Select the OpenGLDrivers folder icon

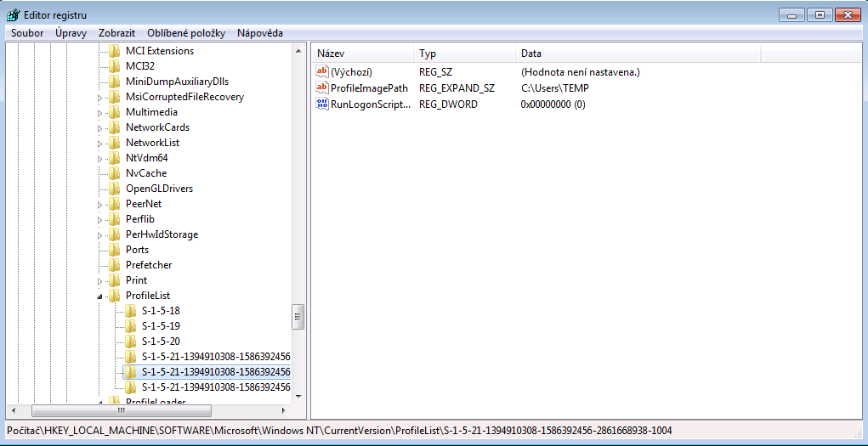click(x=115, y=189)
